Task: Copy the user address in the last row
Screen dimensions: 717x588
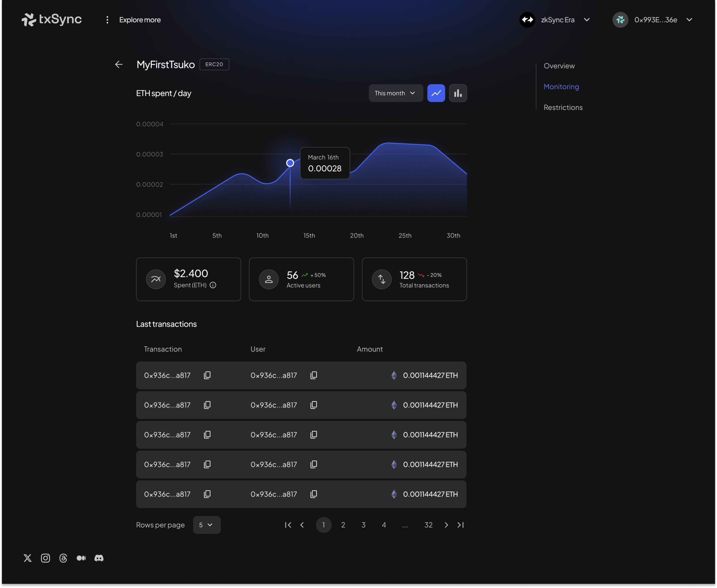Action: pyautogui.click(x=314, y=494)
